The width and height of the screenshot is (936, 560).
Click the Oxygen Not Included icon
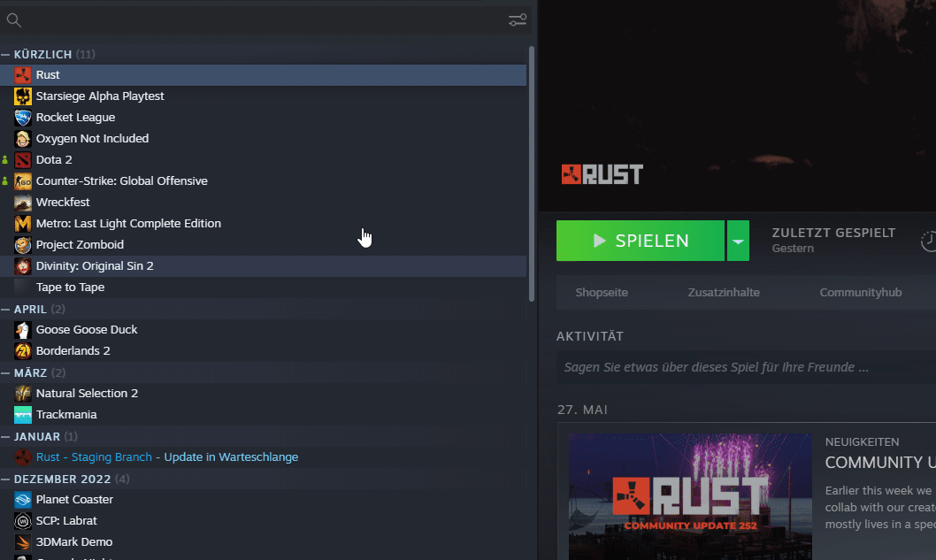[x=23, y=139]
